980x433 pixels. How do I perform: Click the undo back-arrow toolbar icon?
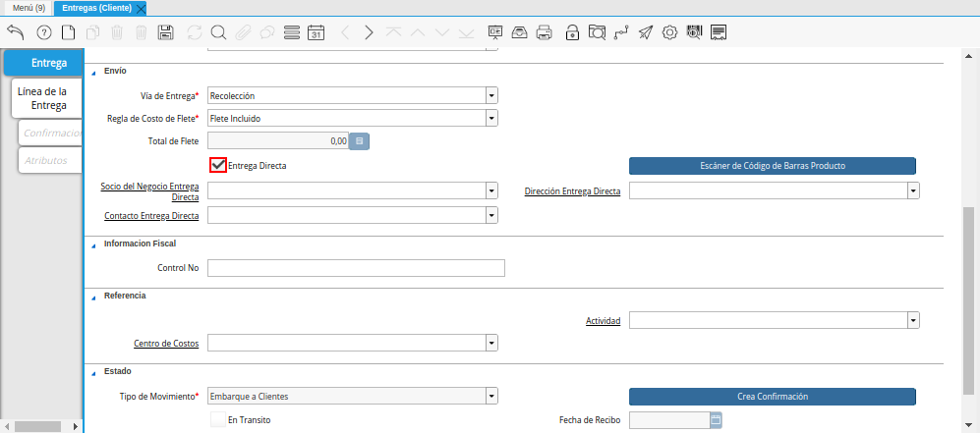click(x=15, y=32)
